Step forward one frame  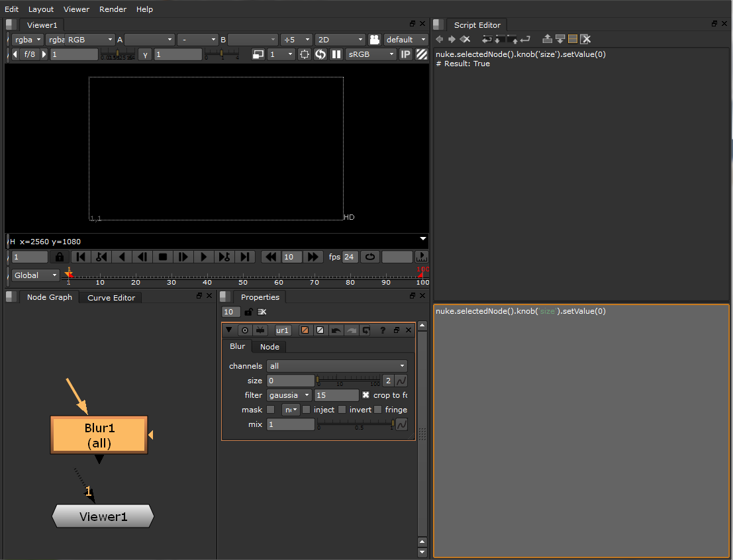point(183,257)
